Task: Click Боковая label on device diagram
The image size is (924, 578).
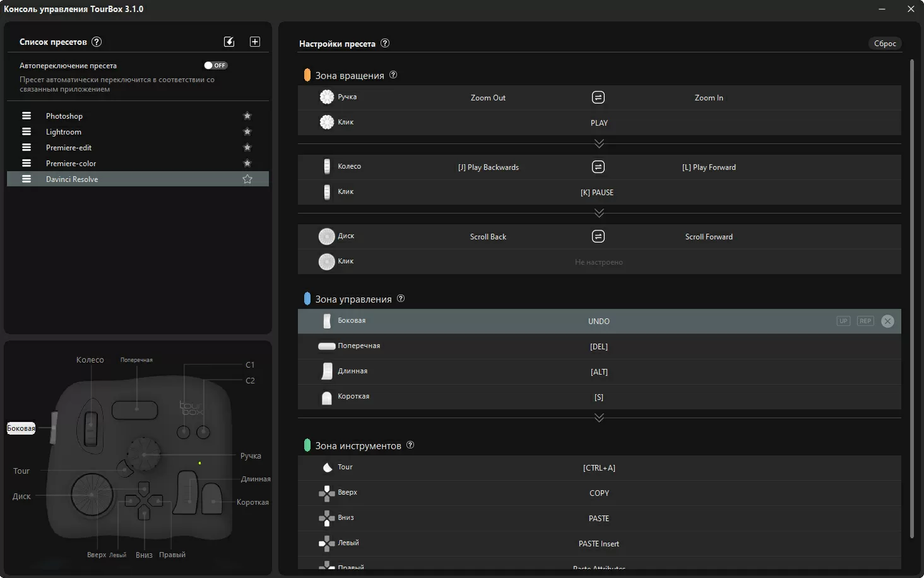Action: click(21, 428)
